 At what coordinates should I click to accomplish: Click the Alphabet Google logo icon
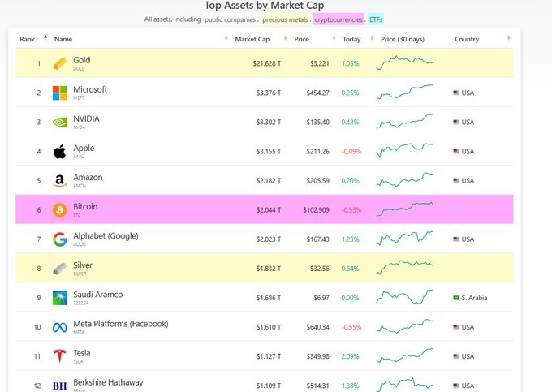pos(60,239)
